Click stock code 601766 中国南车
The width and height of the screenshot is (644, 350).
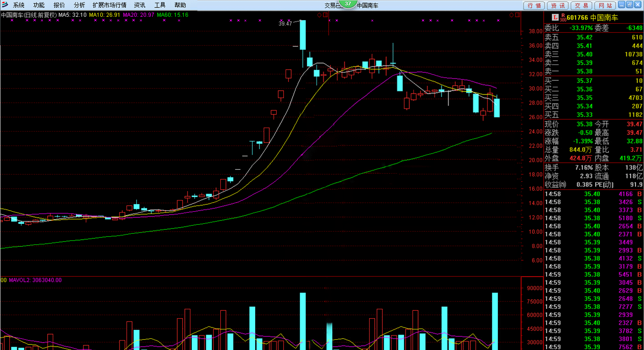tap(592, 18)
